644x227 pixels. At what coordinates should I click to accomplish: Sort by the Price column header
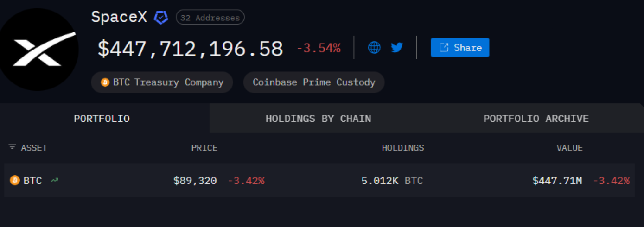click(x=204, y=148)
